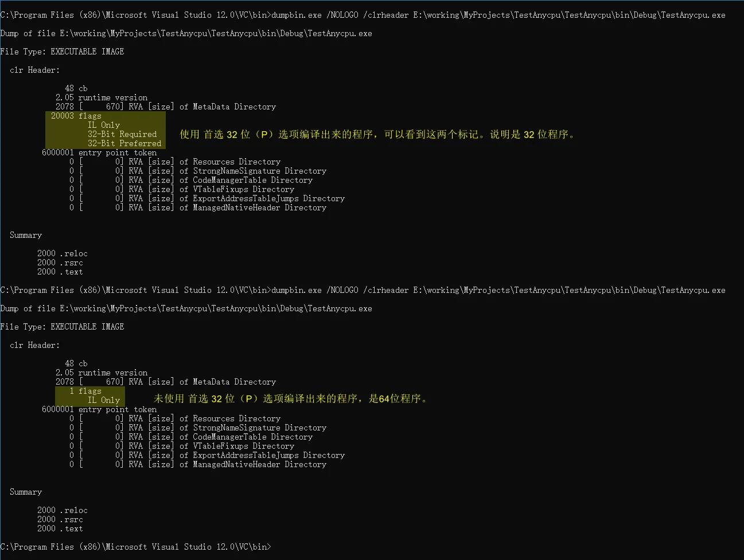Click 'VTableFixups Directory' line in the 20003 flags dump
This screenshot has width=744, height=560.
(x=181, y=189)
